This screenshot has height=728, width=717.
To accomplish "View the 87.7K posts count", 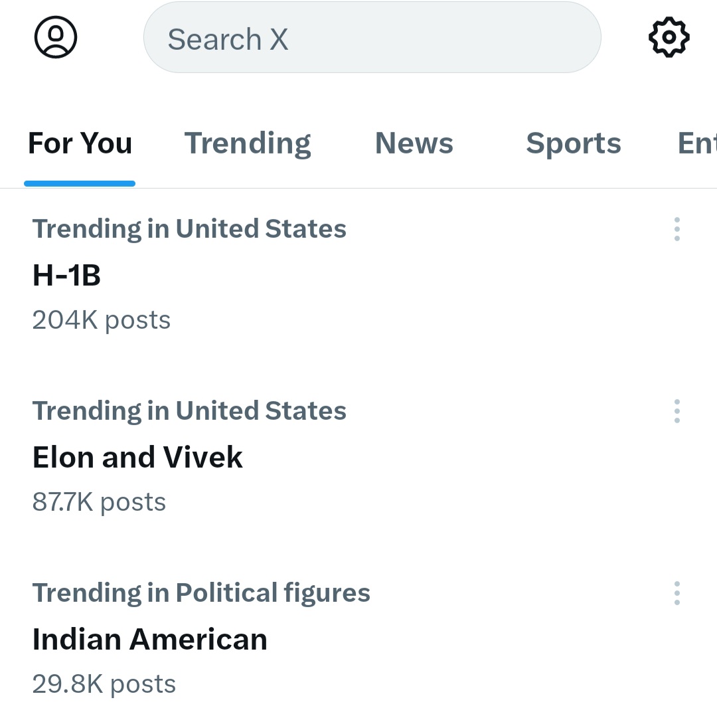I will coord(99,502).
